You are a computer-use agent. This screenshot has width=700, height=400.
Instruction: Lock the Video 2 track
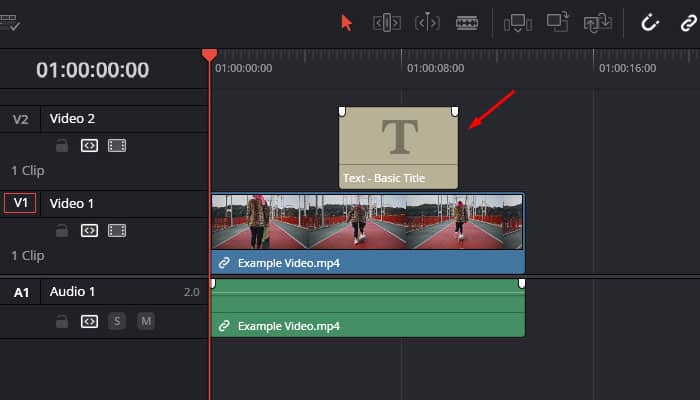(x=62, y=146)
